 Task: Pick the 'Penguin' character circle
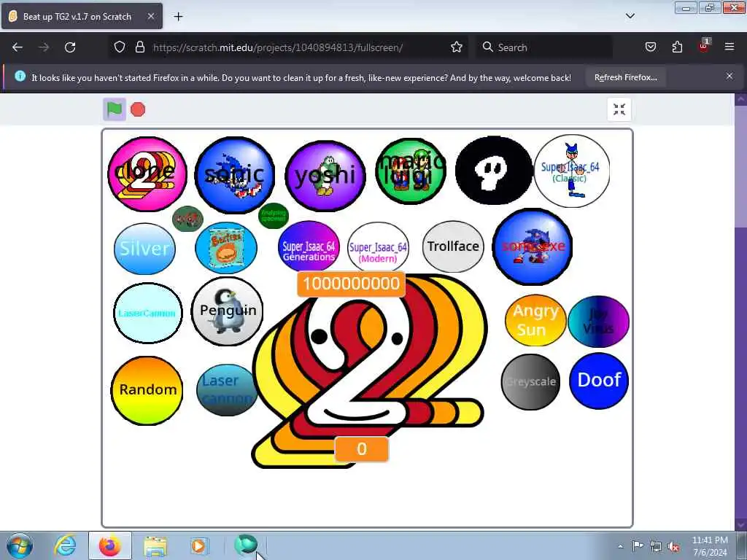coord(228,311)
